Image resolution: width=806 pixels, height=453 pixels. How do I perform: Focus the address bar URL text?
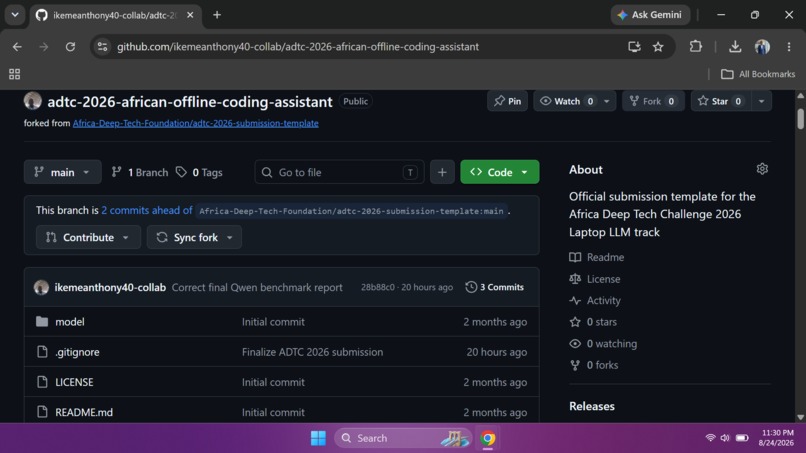(298, 47)
